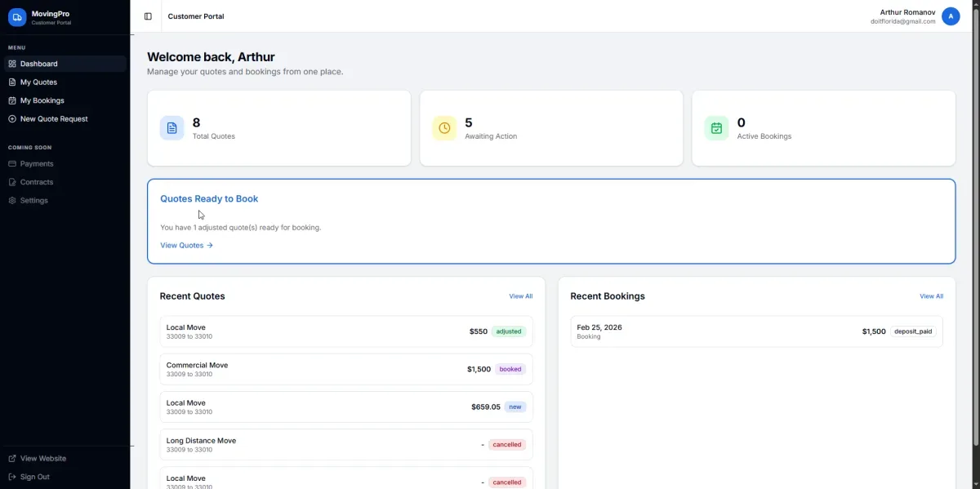Click View All under Recent Bookings
The width and height of the screenshot is (980, 489).
tap(931, 296)
